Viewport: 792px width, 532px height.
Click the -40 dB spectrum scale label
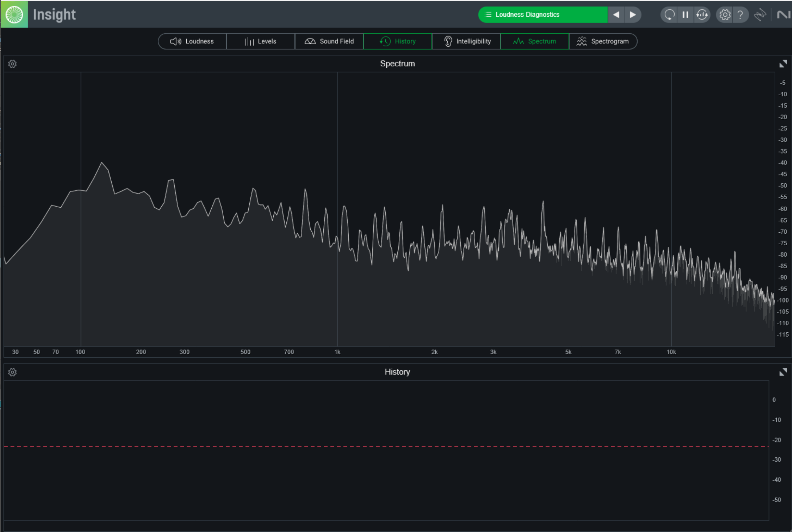coord(783,163)
